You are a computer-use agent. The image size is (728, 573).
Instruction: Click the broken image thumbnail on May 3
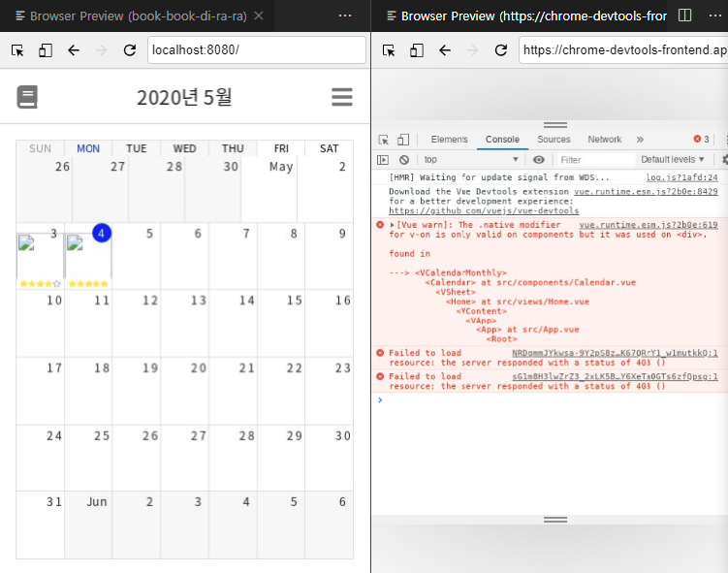pyautogui.click(x=26, y=242)
